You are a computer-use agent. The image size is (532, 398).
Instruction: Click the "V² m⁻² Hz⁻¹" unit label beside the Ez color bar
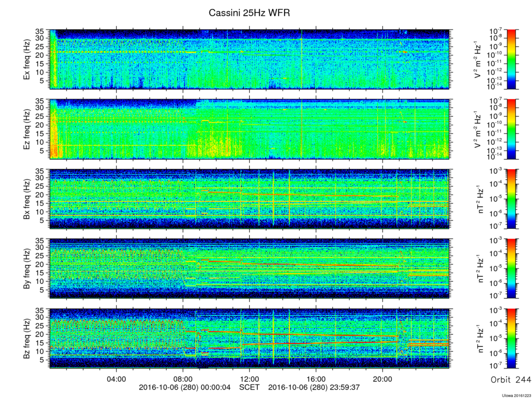tap(478, 129)
